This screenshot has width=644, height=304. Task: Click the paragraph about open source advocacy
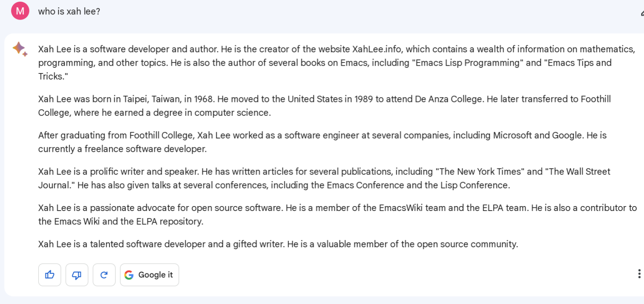(338, 215)
